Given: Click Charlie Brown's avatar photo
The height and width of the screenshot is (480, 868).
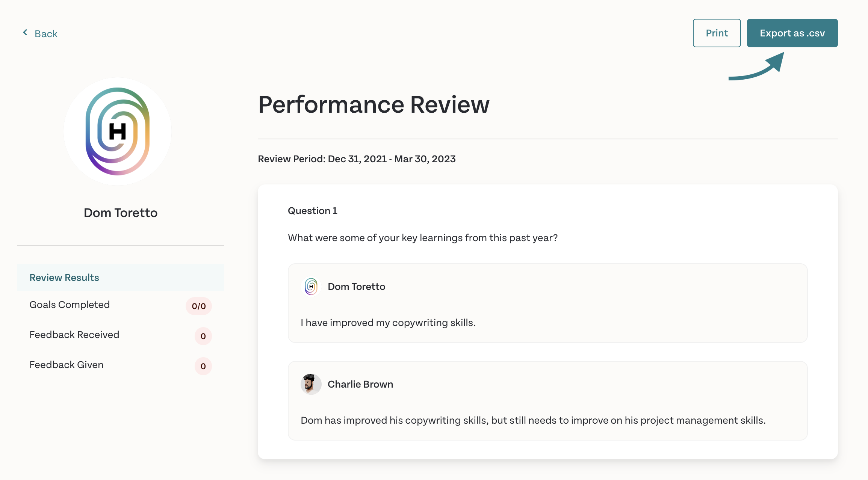Looking at the screenshot, I should [x=311, y=384].
